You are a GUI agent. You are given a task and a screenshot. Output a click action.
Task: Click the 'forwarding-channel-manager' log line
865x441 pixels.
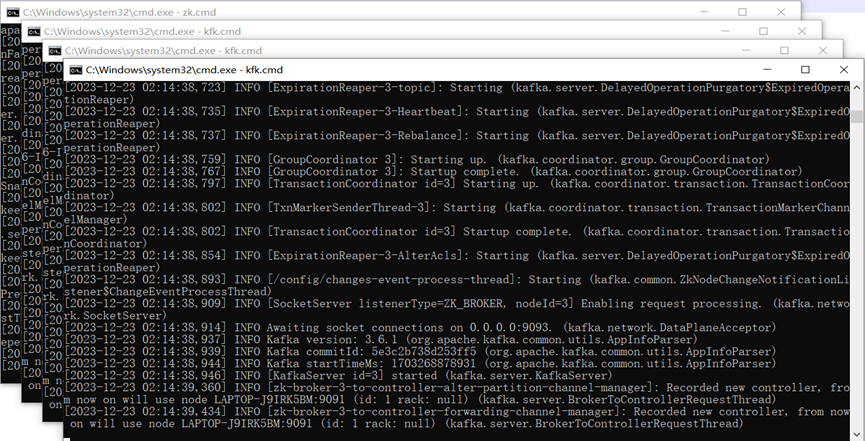(x=457, y=417)
